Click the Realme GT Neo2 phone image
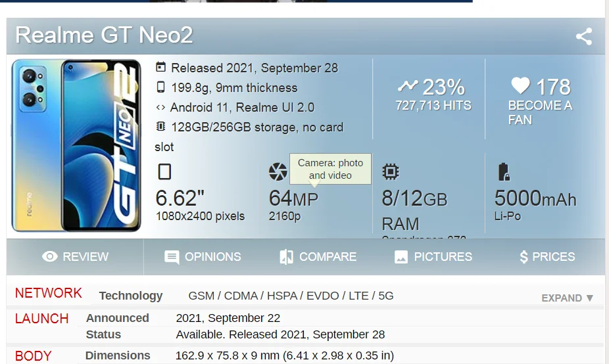This screenshot has height=364, width=609. point(77,145)
